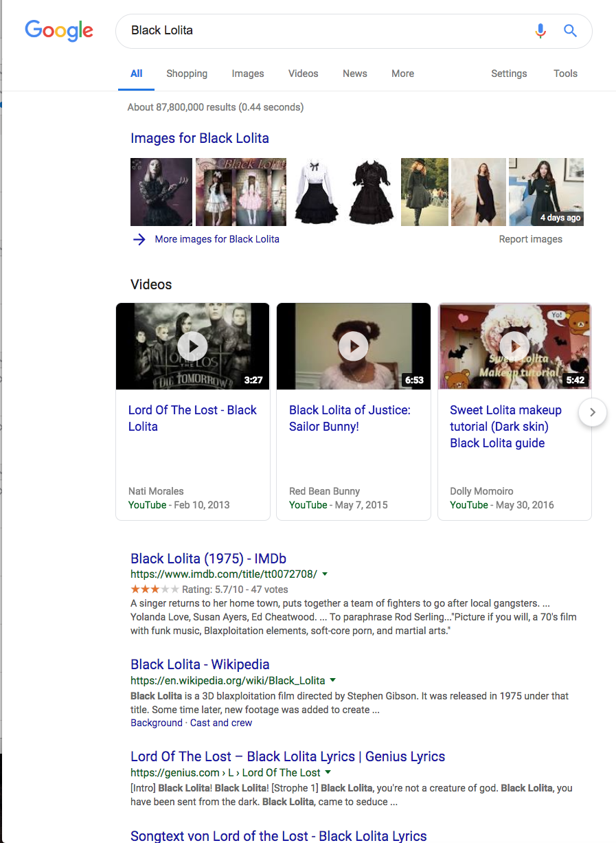Click the Red Bean Bunny channel name

324,491
